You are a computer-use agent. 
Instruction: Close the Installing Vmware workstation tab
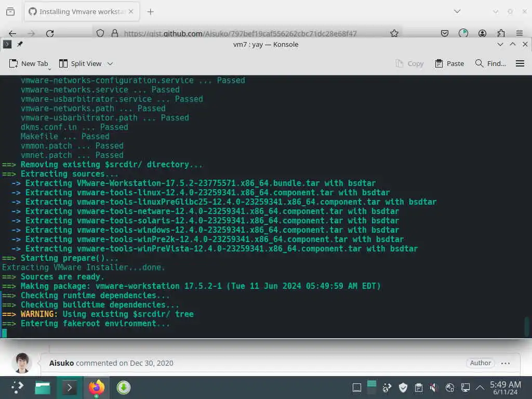click(131, 11)
